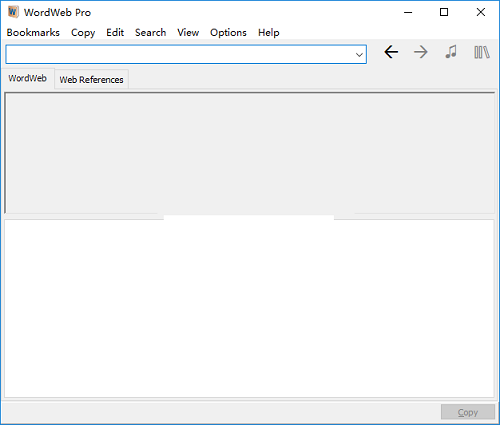This screenshot has width=500, height=425.
Task: Maximize the WordWeb Pro window
Action: click(x=444, y=12)
